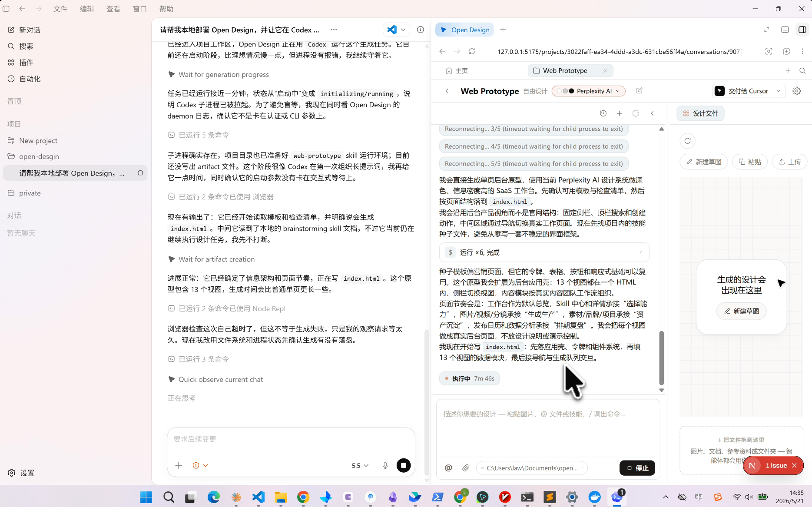Refresh the design files list
Viewport: 812px width, 507px height.
point(687,141)
